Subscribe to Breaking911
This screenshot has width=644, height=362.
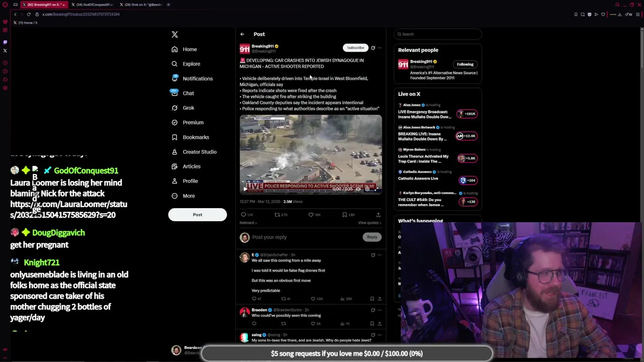pos(355,48)
